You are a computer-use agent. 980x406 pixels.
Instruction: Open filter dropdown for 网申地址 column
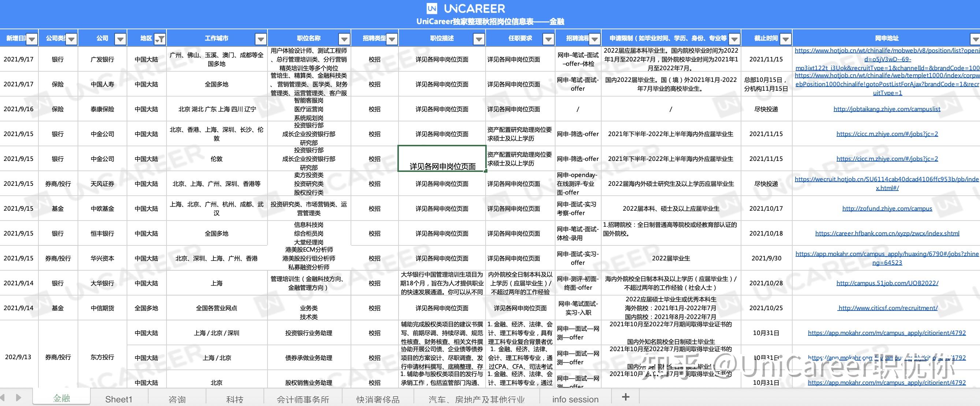pos(976,39)
